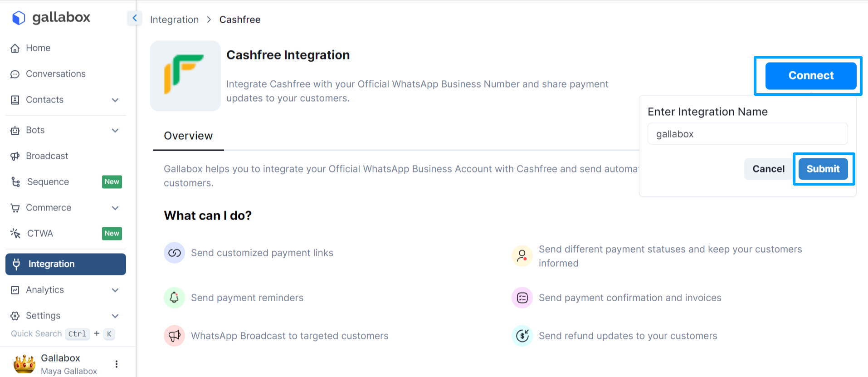The height and width of the screenshot is (377, 868).
Task: Click 'Send refund updates to your customers' text
Action: (628, 336)
